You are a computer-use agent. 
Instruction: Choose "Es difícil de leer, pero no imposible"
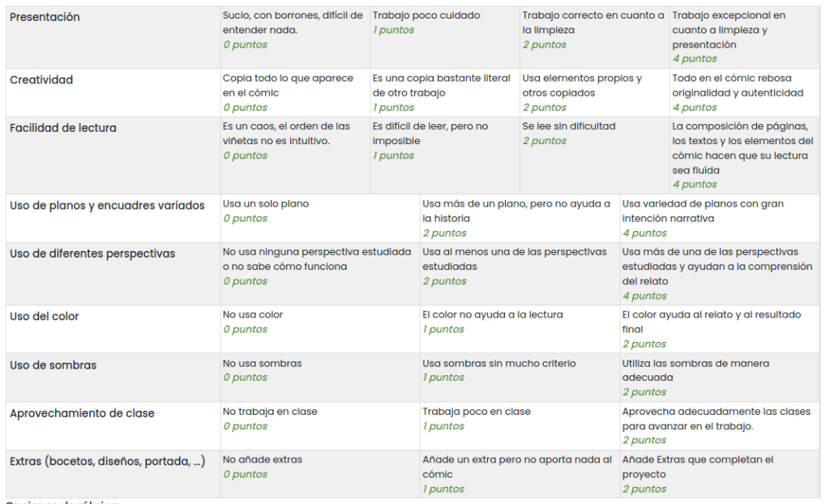(443, 140)
